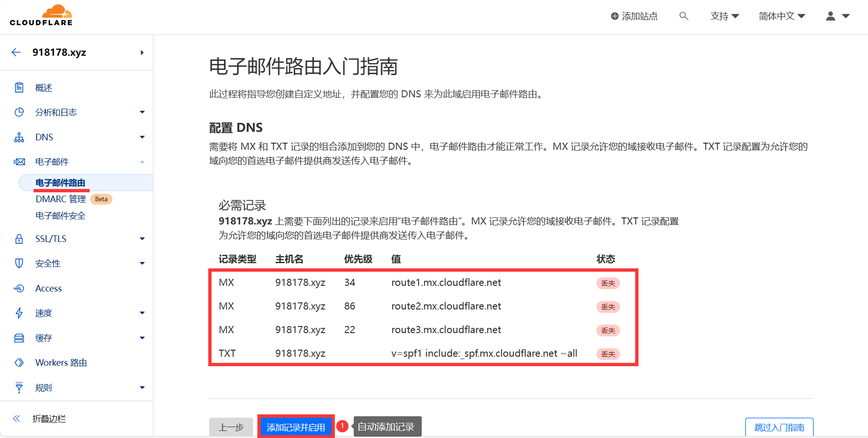Image resolution: width=868 pixels, height=438 pixels.
Task: Expand the 规则 submenu arrow
Action: tap(142, 387)
